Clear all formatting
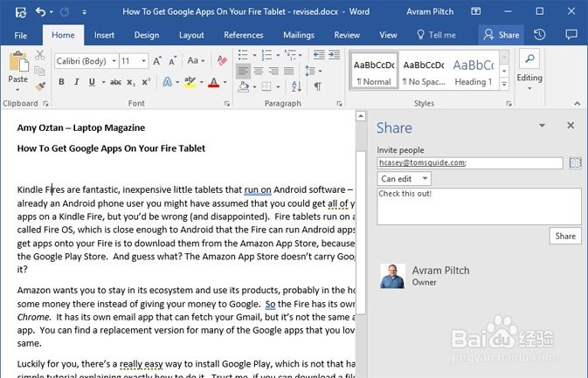 222,61
